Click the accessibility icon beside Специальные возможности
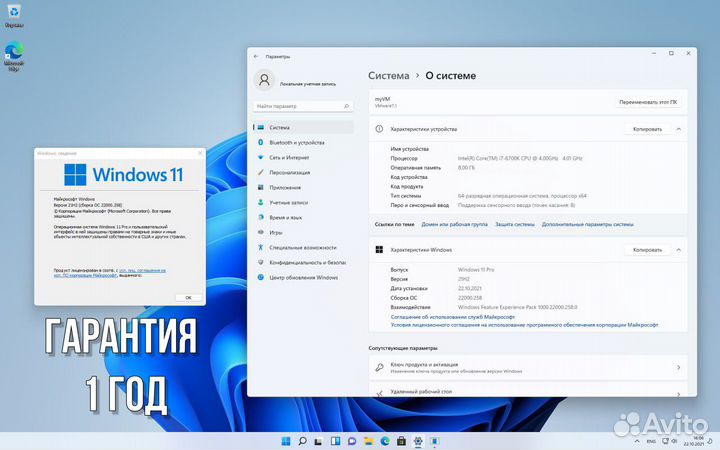Image resolution: width=720 pixels, height=450 pixels. 260,248
